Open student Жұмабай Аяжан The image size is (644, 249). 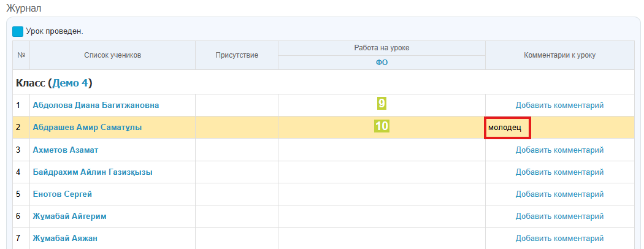coord(65,239)
